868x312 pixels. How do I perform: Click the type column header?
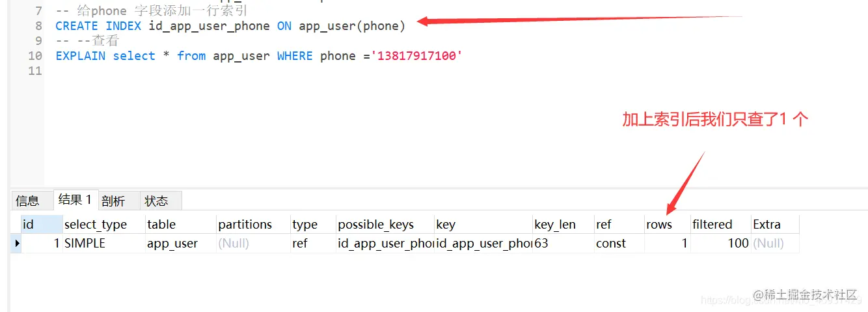[x=313, y=224]
